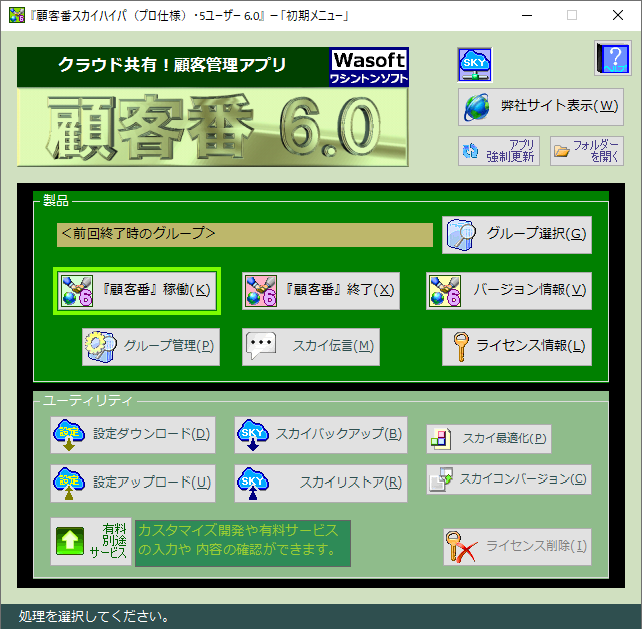Start スカイリストア(R) restore
The image size is (642, 629).
[x=321, y=483]
